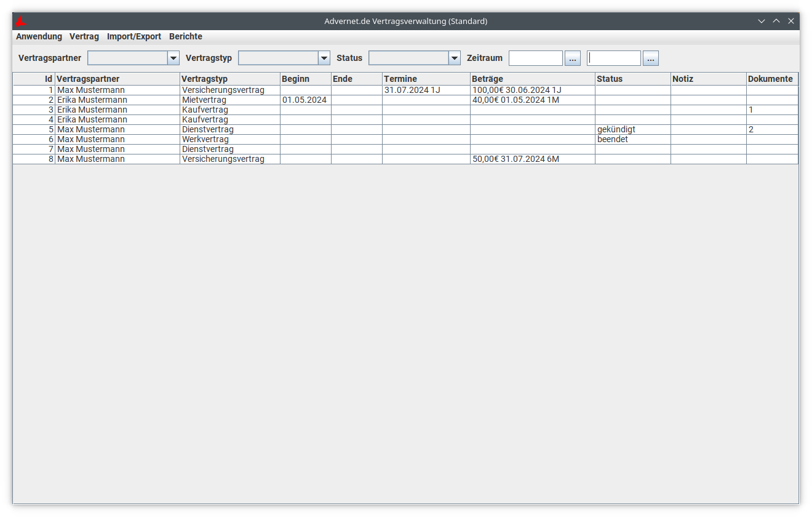Screen dimensions: 812x517
Task: Click Dokumente count 2 in row 5
Action: (772, 129)
